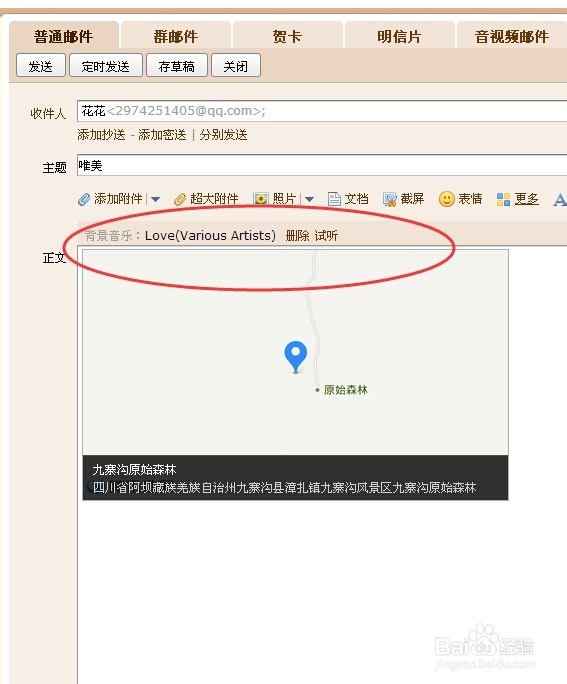Click the smiley emoticon icon
The width and height of the screenshot is (567, 684).
point(447,199)
